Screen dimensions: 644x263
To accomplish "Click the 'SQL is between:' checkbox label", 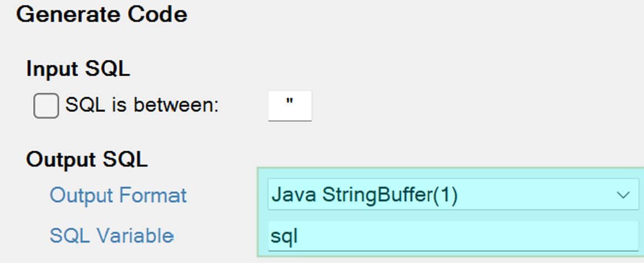I will pyautogui.click(x=142, y=105).
